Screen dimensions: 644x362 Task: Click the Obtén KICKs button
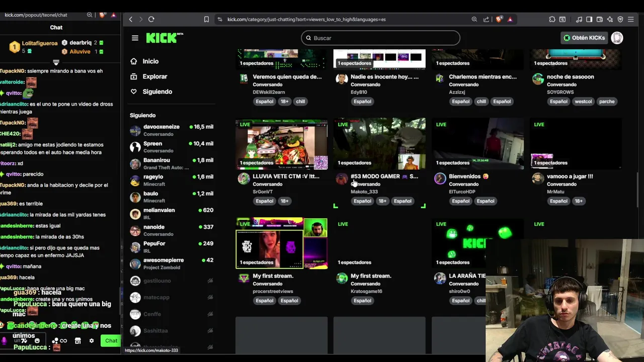click(x=584, y=38)
